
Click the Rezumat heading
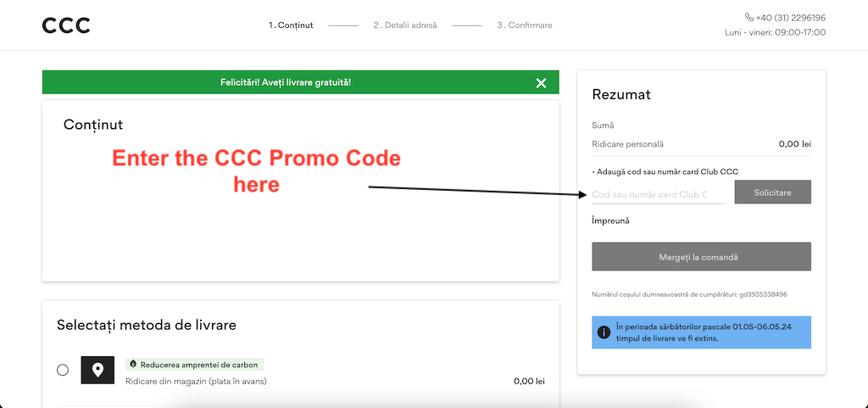point(621,95)
